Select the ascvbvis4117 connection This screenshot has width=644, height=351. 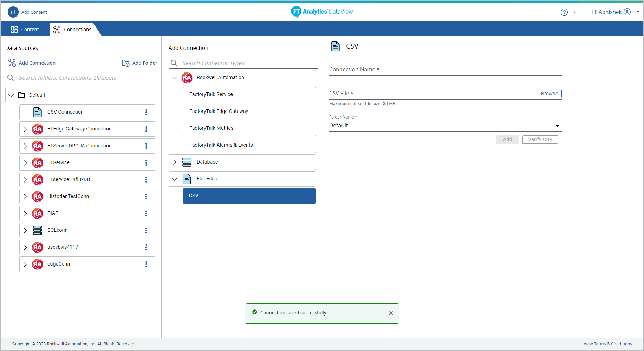[87, 247]
